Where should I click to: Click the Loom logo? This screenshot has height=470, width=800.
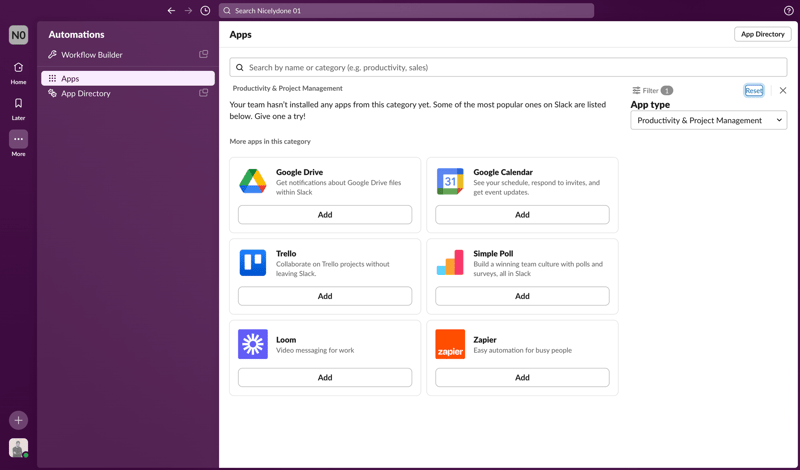[x=253, y=344]
